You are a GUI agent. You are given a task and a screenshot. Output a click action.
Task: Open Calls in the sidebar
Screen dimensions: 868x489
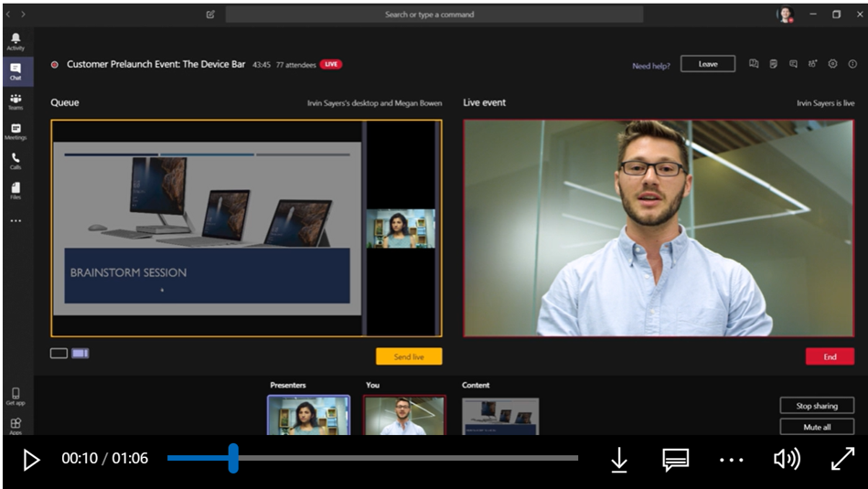click(x=16, y=161)
